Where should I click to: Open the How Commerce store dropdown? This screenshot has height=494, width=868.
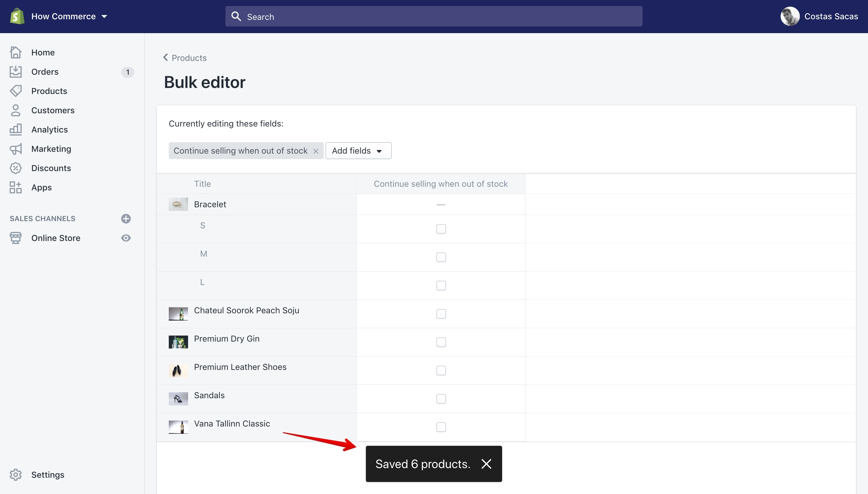click(69, 16)
